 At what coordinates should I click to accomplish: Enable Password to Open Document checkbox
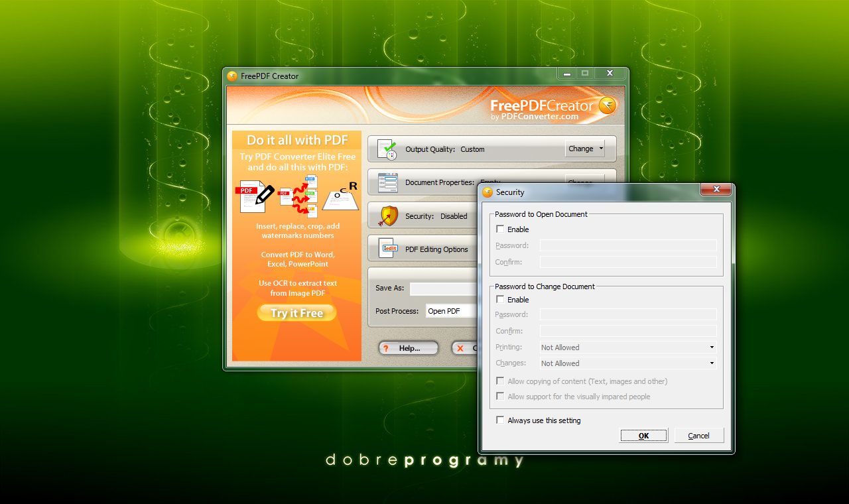[500, 229]
